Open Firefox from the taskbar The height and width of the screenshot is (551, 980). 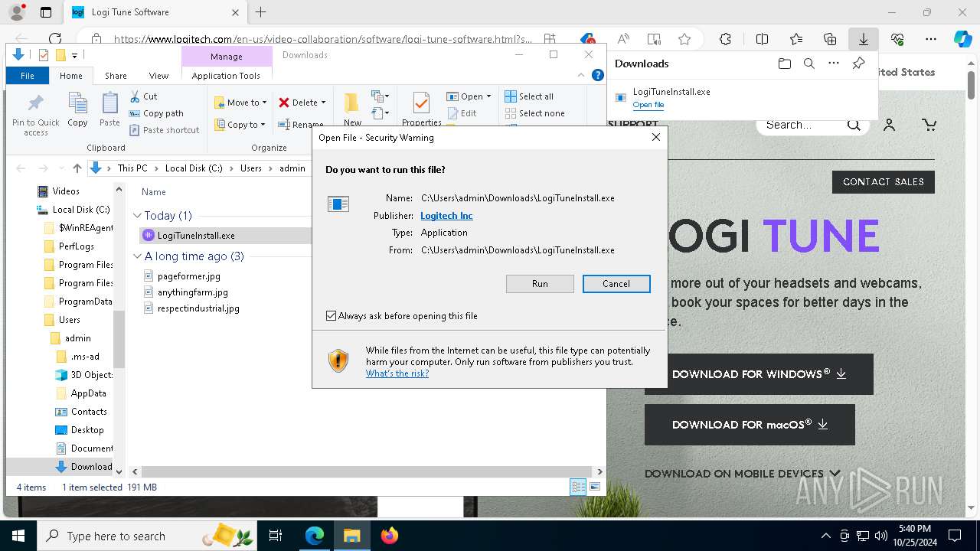tap(390, 536)
